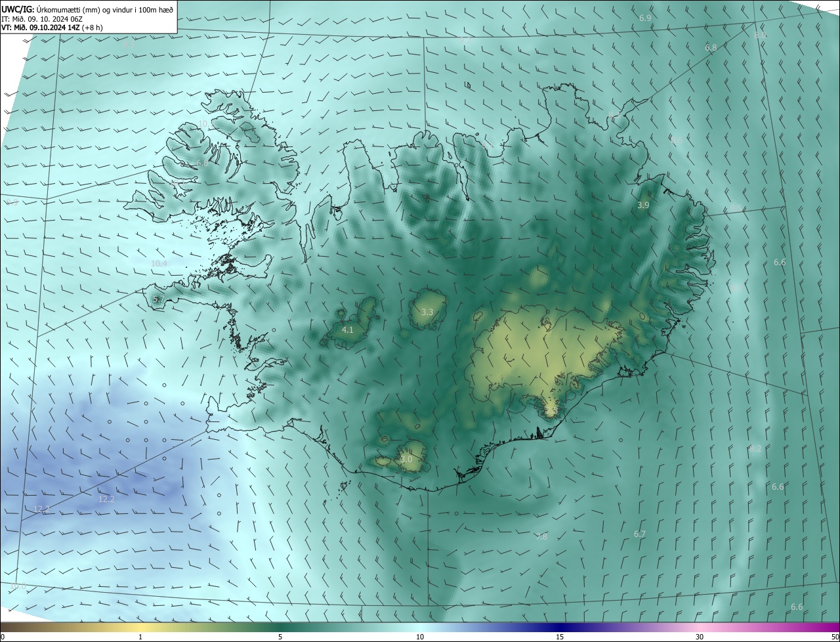Click the map title 'Úrkomumætti (mm) og vindur í 100m hæð'

pyautogui.click(x=105, y=9)
